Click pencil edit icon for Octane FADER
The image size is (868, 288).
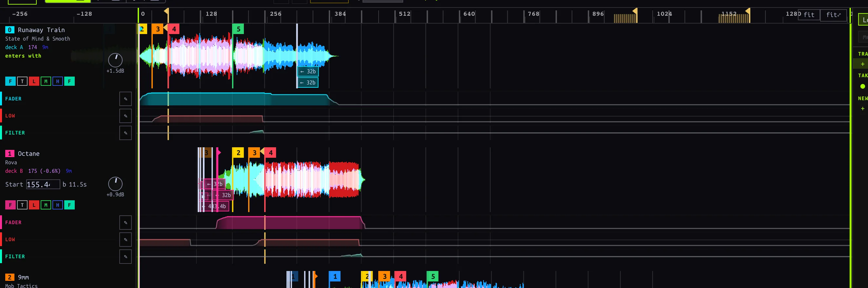125,223
